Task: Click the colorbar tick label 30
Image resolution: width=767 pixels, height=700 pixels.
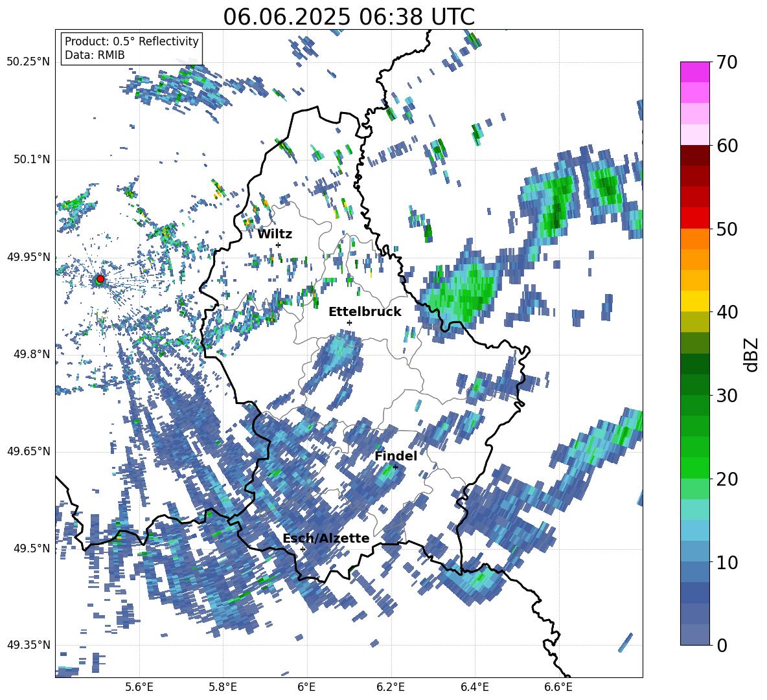Action: coord(726,396)
